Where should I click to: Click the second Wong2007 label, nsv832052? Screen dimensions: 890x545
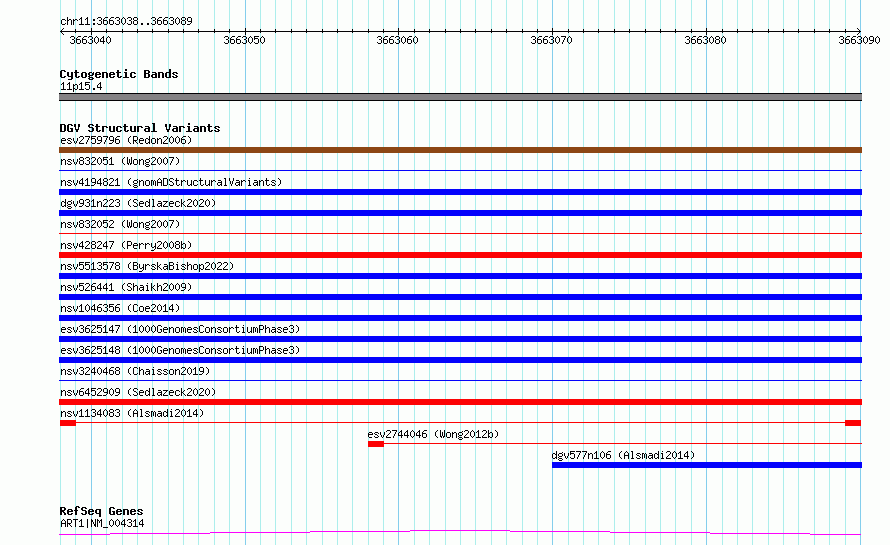(120, 224)
